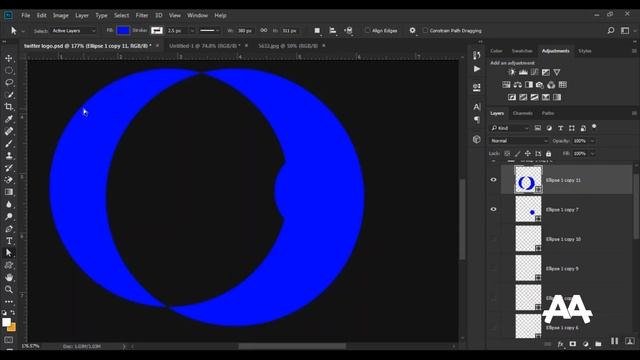Open the stroke line style dropdown
This screenshot has height=360, width=640.
click(209, 31)
